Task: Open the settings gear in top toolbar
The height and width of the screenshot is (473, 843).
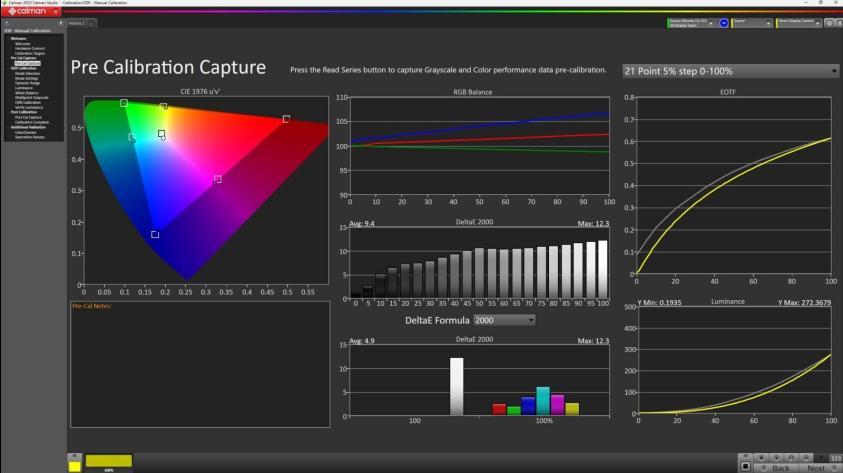Action: (x=830, y=23)
